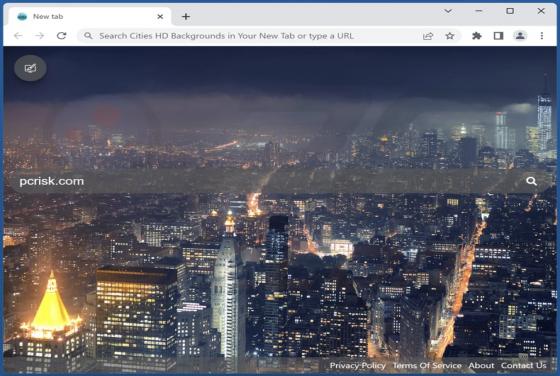Image resolution: width=560 pixels, height=376 pixels.
Task: Minimize the browser window
Action: coord(479,11)
